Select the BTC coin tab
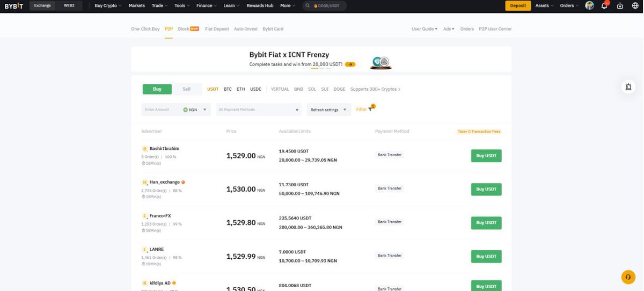Viewport: 644px width, 291px height. coord(228,89)
